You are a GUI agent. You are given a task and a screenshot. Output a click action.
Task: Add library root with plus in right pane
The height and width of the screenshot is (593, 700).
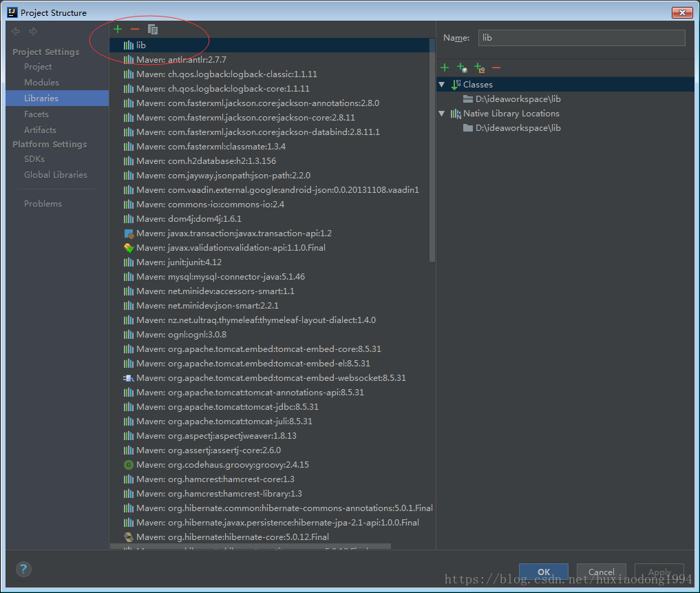pyautogui.click(x=445, y=67)
